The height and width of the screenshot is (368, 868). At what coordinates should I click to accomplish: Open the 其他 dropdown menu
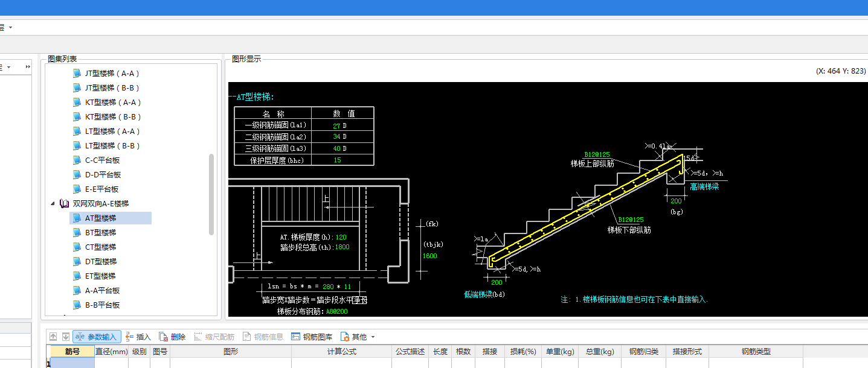pos(358,337)
